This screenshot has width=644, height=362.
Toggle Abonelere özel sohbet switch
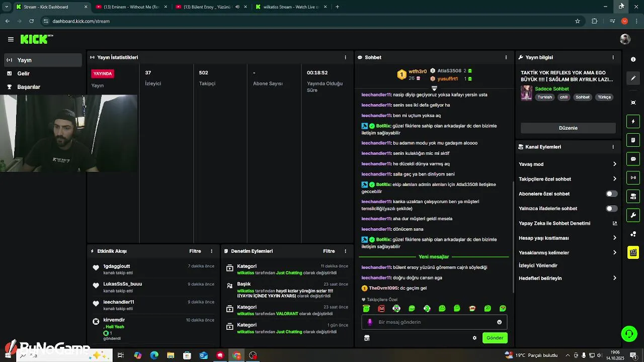click(611, 194)
